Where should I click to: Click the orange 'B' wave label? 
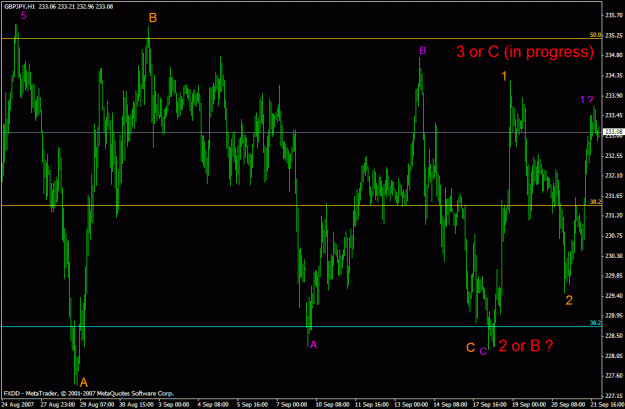pyautogui.click(x=153, y=18)
